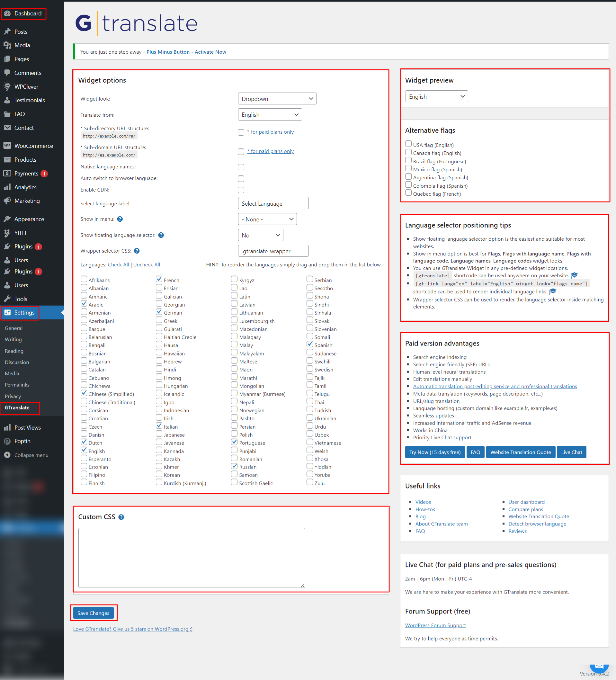This screenshot has width=616, height=680.
Task: Click help icon beside Wrapper selector CSS
Action: coord(137,251)
